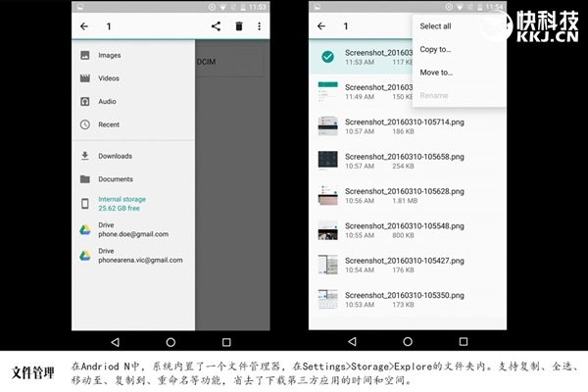This screenshot has height=392, width=588.
Task: Open the three-dot overflow menu
Action: [260, 26]
